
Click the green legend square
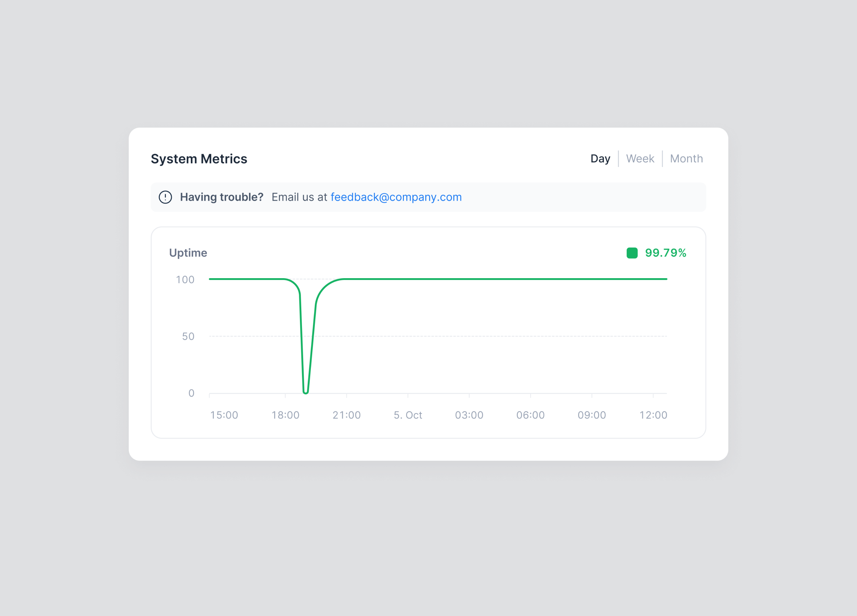[x=631, y=253]
